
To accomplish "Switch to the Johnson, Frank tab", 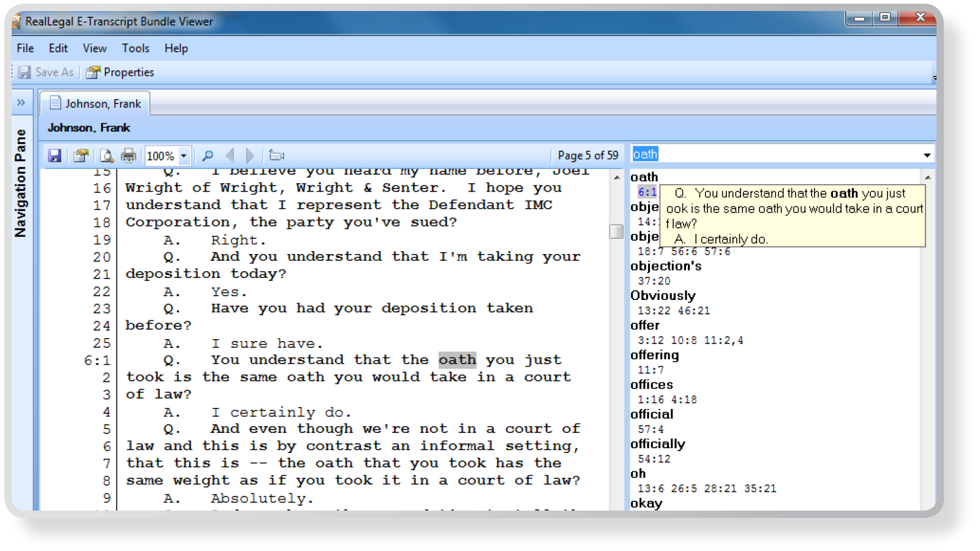I will [96, 103].
